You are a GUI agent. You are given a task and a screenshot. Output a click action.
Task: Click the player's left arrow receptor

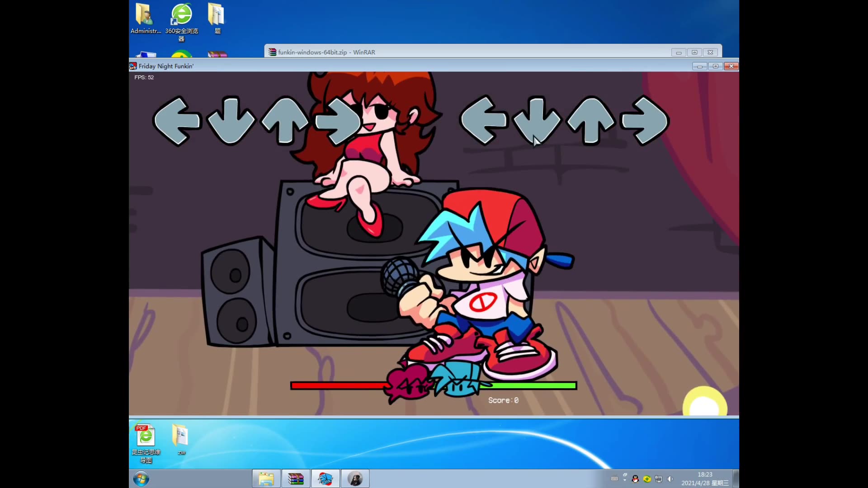(x=483, y=120)
